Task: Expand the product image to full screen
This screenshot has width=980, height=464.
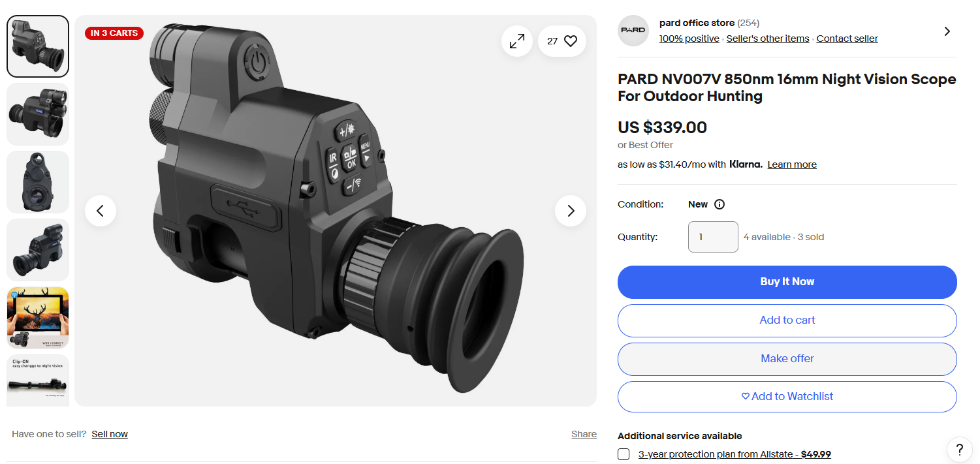Action: 517,41
